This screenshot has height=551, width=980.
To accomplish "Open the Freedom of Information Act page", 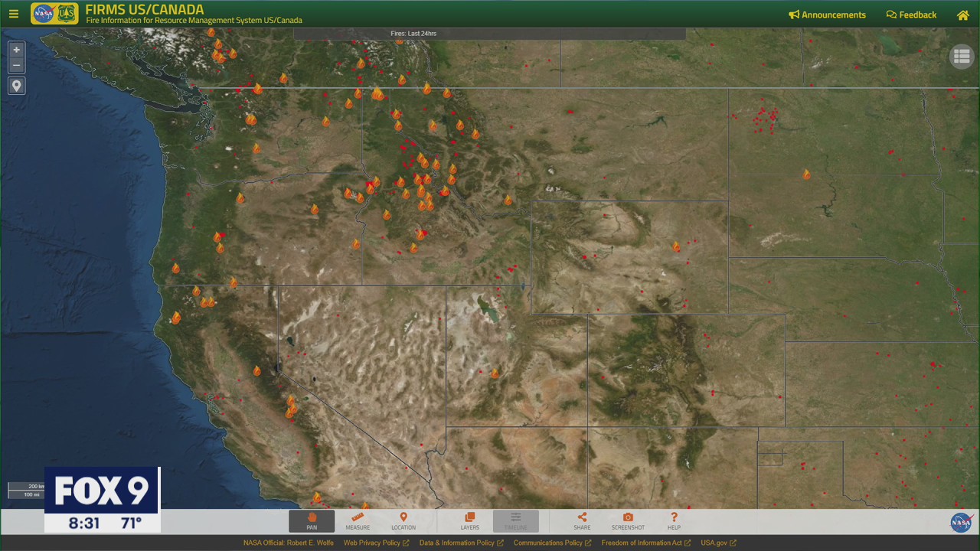I will pyautogui.click(x=642, y=542).
